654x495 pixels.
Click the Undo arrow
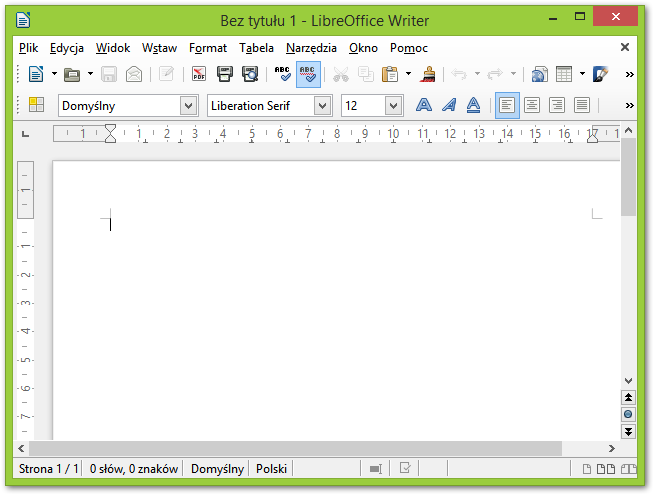459,74
